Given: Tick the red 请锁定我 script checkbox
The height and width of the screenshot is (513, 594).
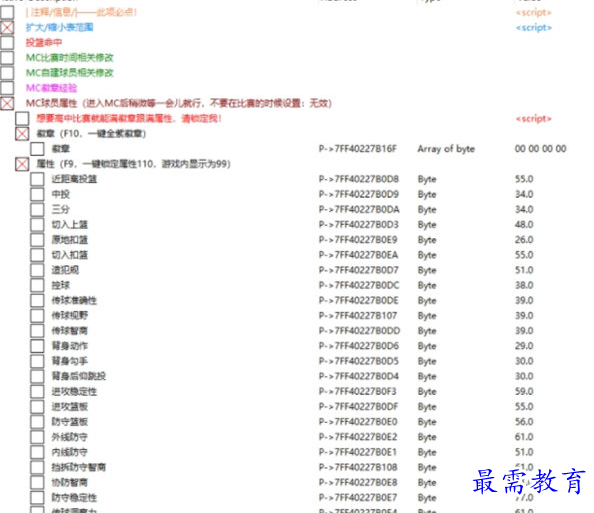Looking at the screenshot, I should (x=22, y=118).
